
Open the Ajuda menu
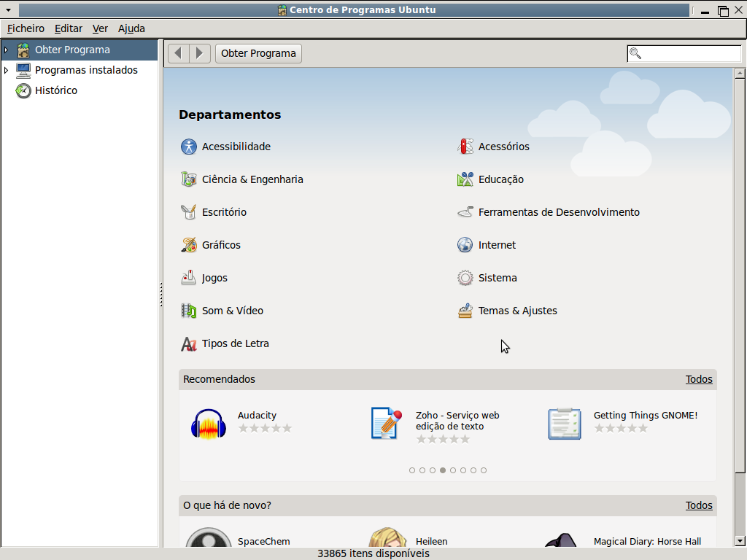point(131,28)
